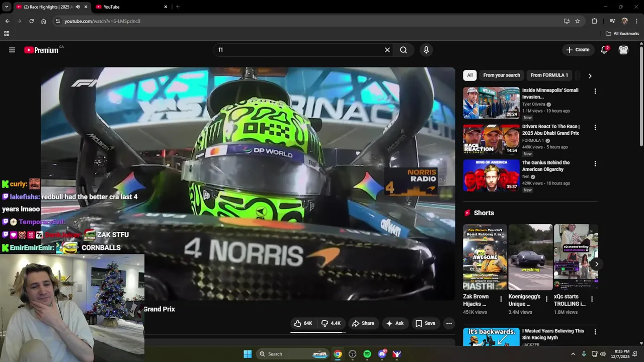The image size is (644, 362).
Task: Open Drivers React To The Race thumbnail
Action: (x=491, y=139)
